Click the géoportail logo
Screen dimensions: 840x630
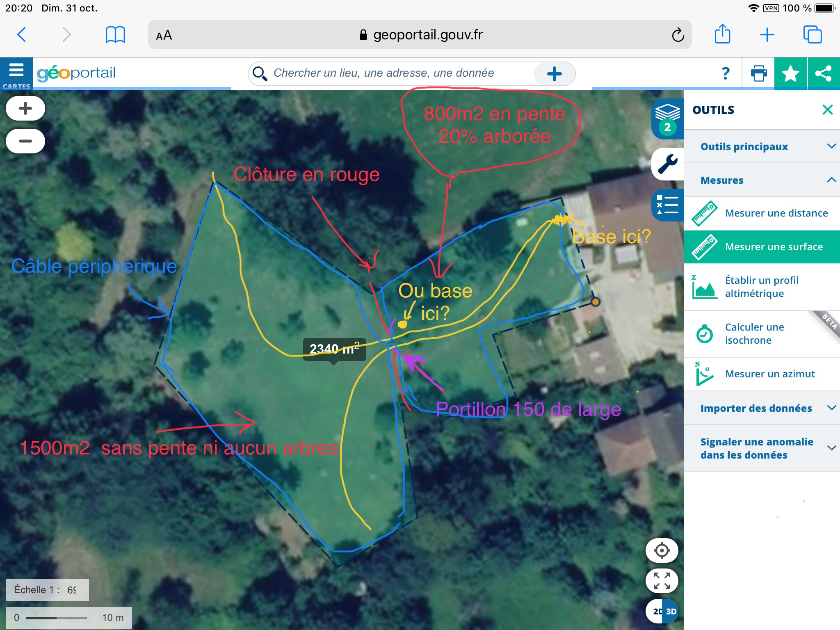point(76,73)
